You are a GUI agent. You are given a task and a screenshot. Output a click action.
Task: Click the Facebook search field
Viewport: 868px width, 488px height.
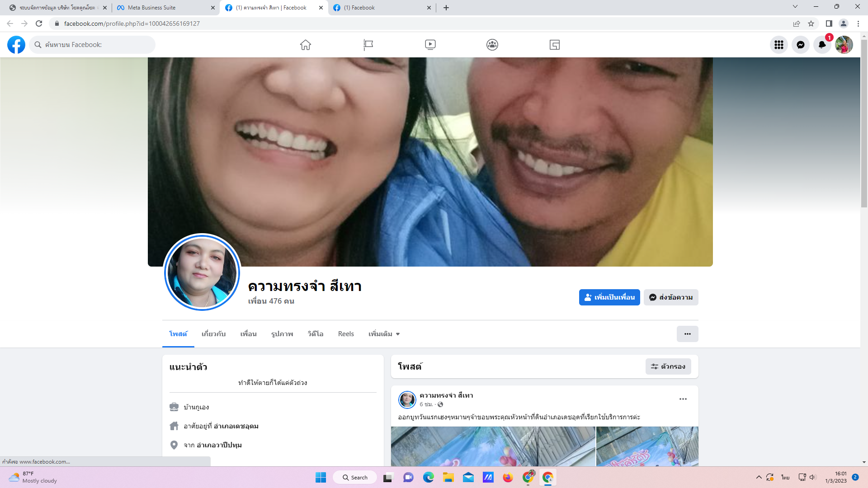click(93, 45)
